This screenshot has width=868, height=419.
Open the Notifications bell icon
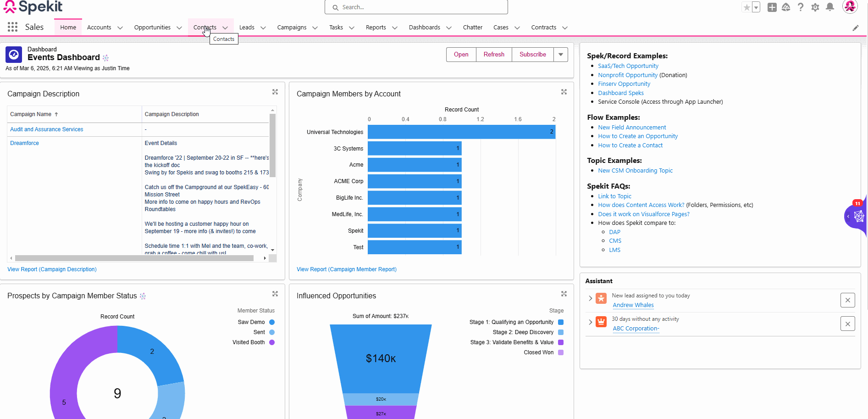pyautogui.click(x=830, y=7)
